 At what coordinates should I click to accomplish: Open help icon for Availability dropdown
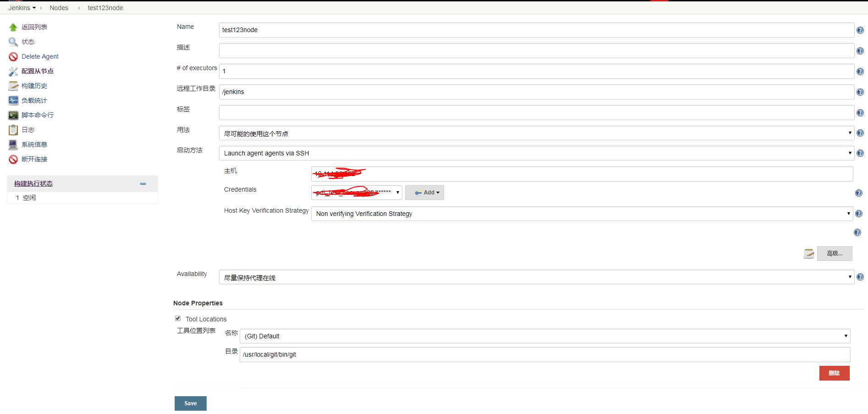pos(860,277)
